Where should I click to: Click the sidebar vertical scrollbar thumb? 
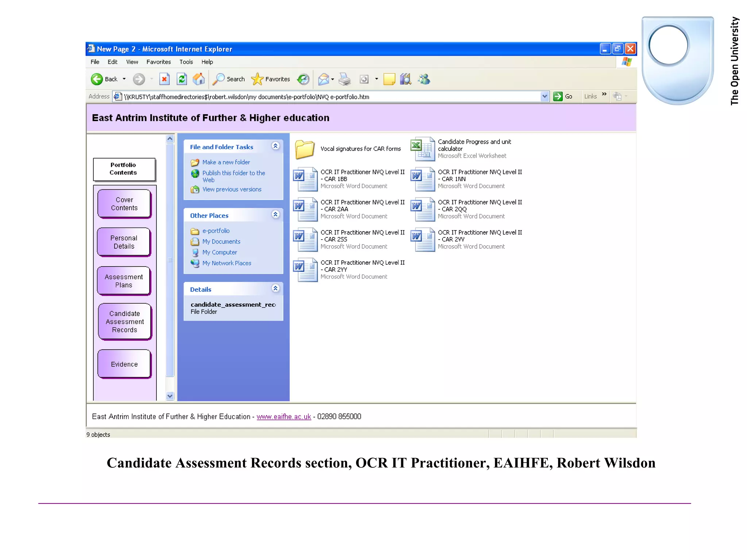click(170, 260)
